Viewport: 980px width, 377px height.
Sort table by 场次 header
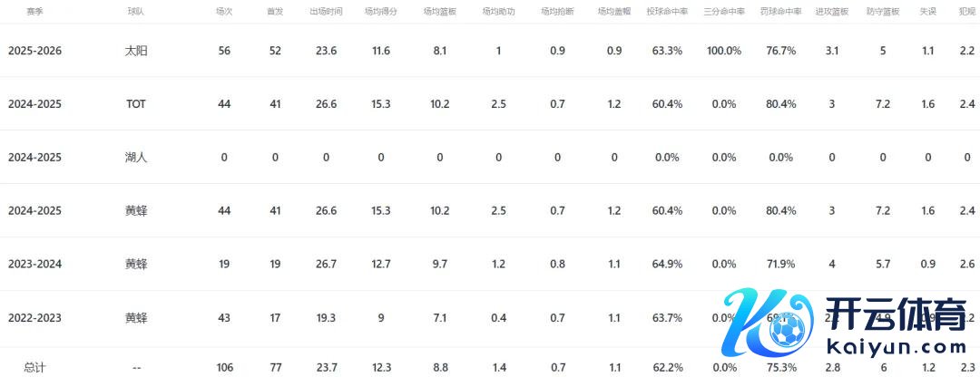tap(224, 13)
